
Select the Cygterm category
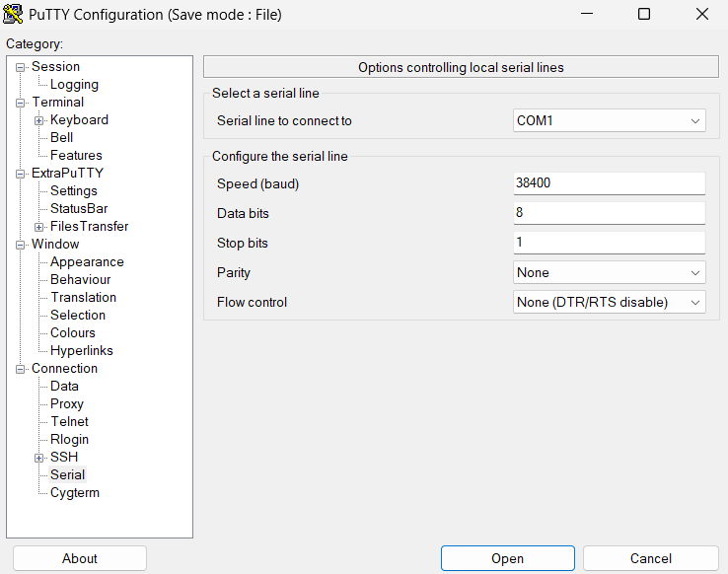click(x=74, y=492)
